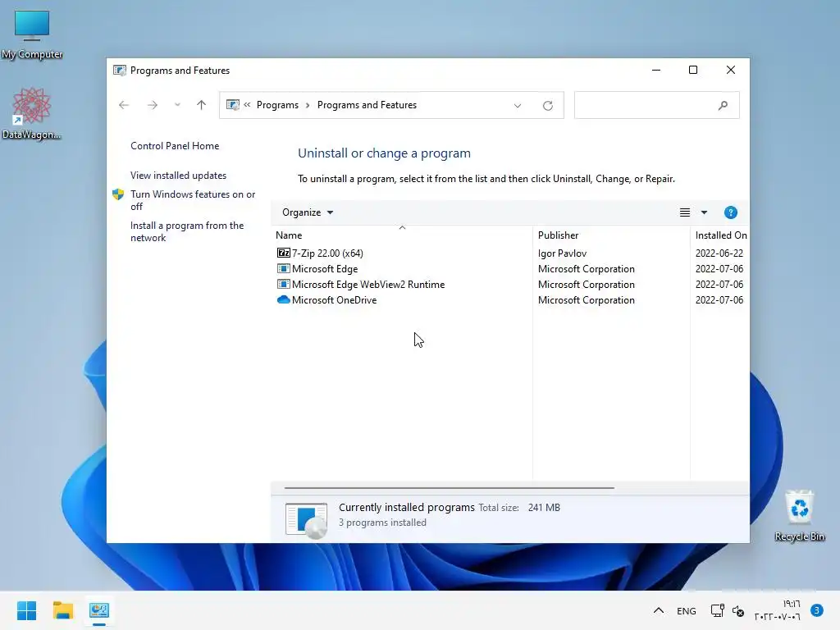Click the Back navigation arrow
Screen dimensions: 840x630
tap(124, 105)
